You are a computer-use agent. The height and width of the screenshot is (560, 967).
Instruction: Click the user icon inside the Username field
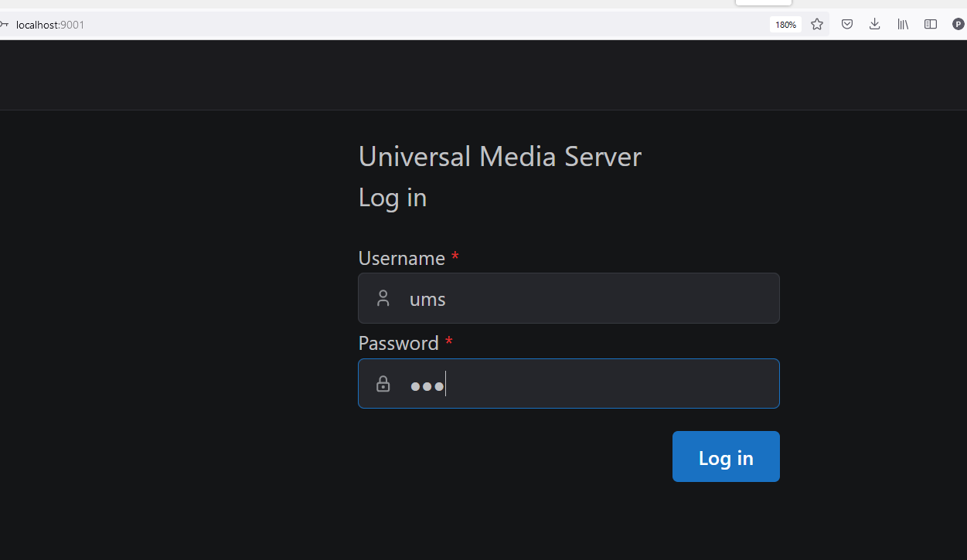[x=383, y=297]
